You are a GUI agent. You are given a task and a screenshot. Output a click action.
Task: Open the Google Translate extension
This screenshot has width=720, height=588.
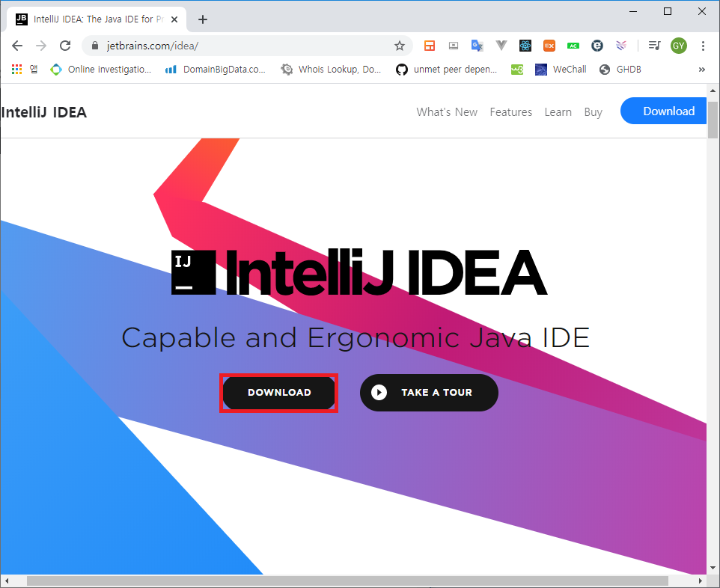477,46
